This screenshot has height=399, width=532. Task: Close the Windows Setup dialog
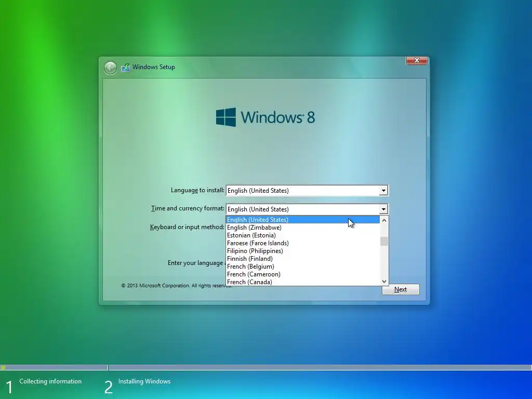(417, 60)
